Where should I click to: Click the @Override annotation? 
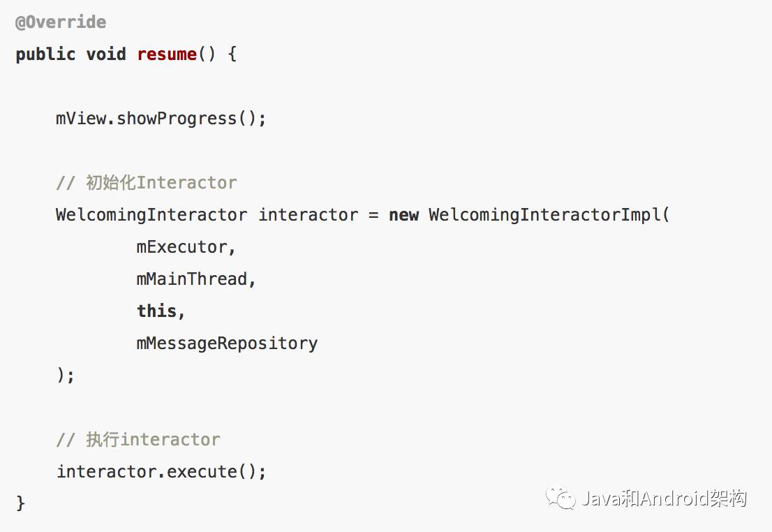point(61,22)
